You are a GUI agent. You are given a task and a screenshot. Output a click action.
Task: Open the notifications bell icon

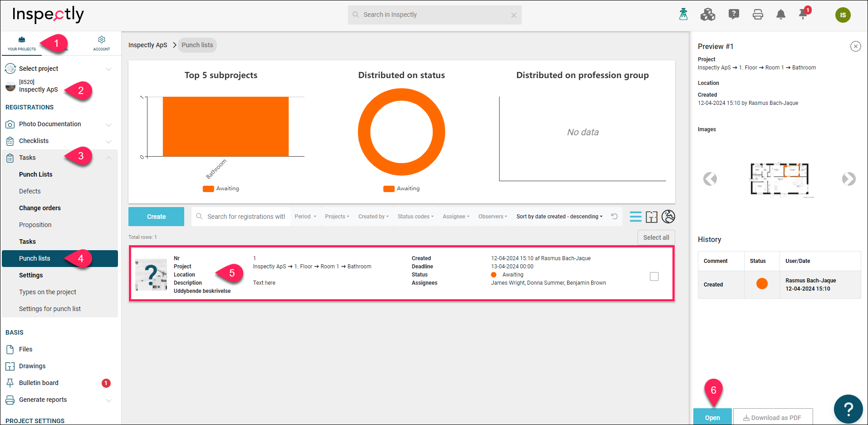coord(781,15)
